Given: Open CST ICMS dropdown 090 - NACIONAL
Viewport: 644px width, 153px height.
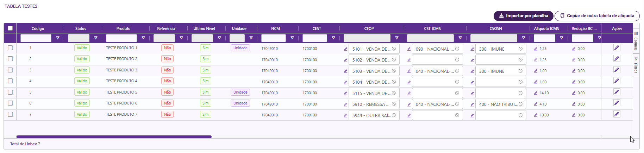Looking at the screenshot, I should pyautogui.click(x=434, y=49).
